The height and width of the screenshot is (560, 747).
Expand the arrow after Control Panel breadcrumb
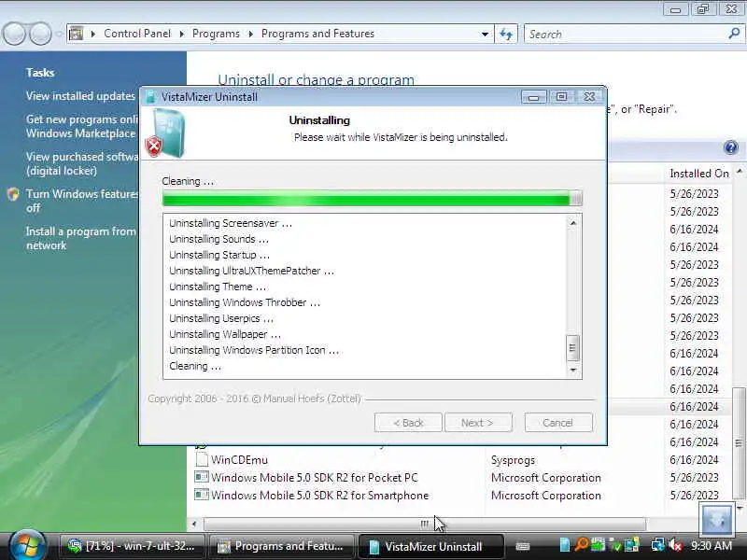click(x=181, y=34)
